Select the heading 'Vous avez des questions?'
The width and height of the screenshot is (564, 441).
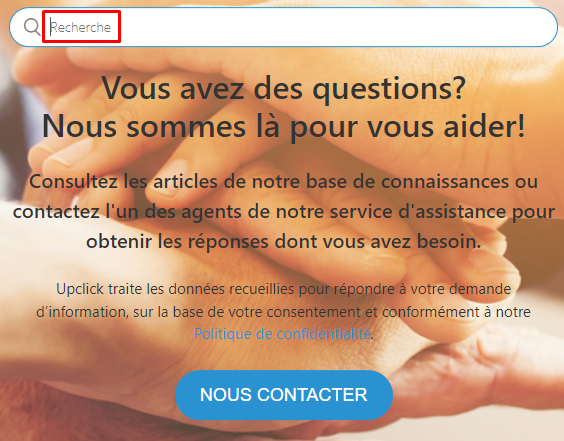pyautogui.click(x=284, y=88)
